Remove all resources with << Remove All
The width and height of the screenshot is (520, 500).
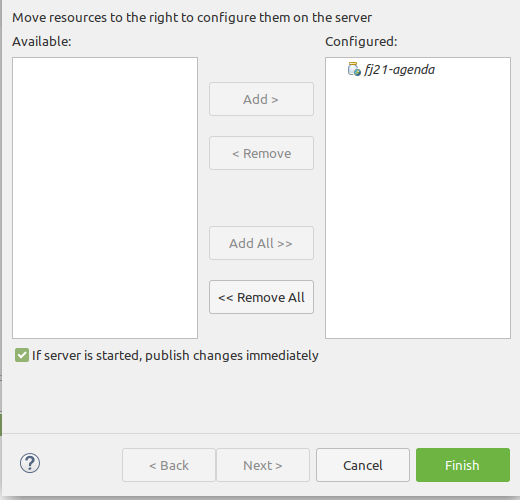[x=261, y=297]
